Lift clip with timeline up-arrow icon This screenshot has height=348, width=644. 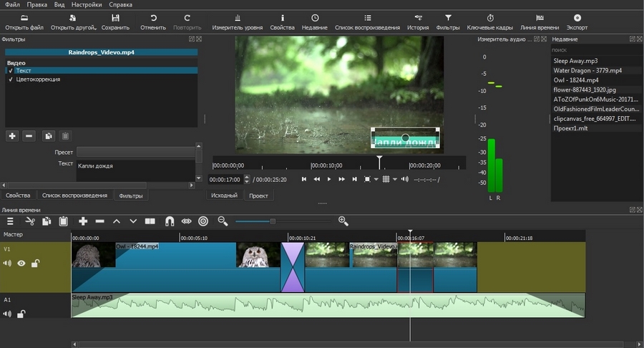click(117, 221)
